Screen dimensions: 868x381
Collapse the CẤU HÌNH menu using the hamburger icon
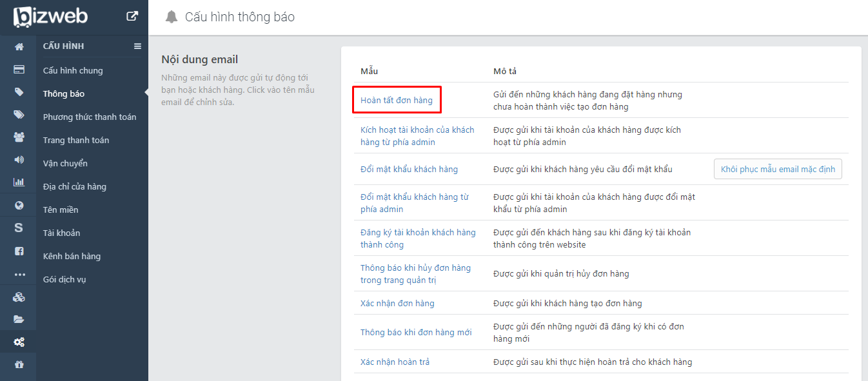click(x=137, y=46)
